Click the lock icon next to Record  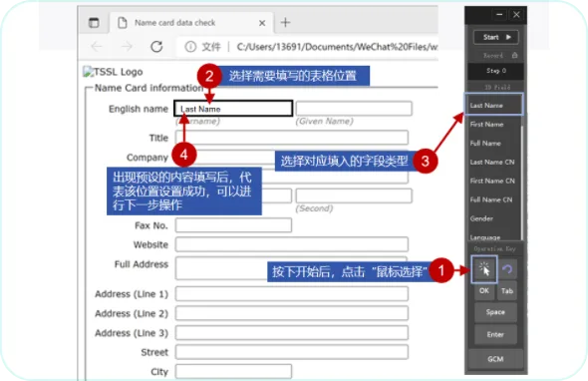pos(514,55)
